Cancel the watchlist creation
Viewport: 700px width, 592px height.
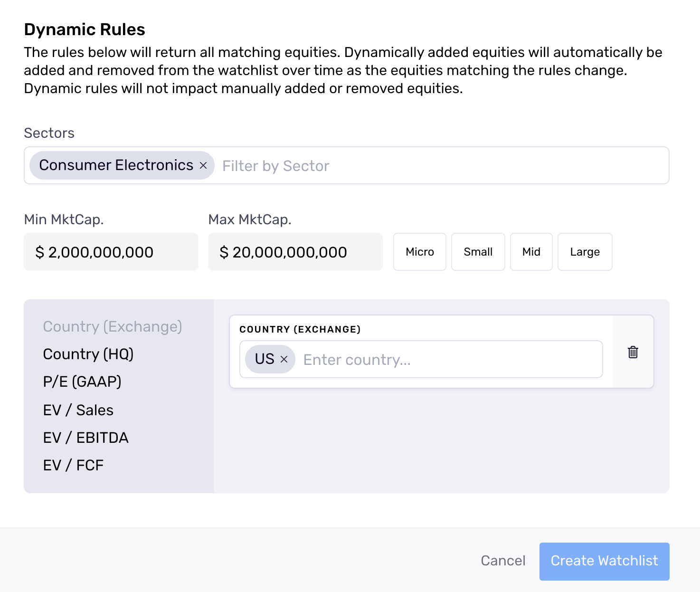click(503, 561)
